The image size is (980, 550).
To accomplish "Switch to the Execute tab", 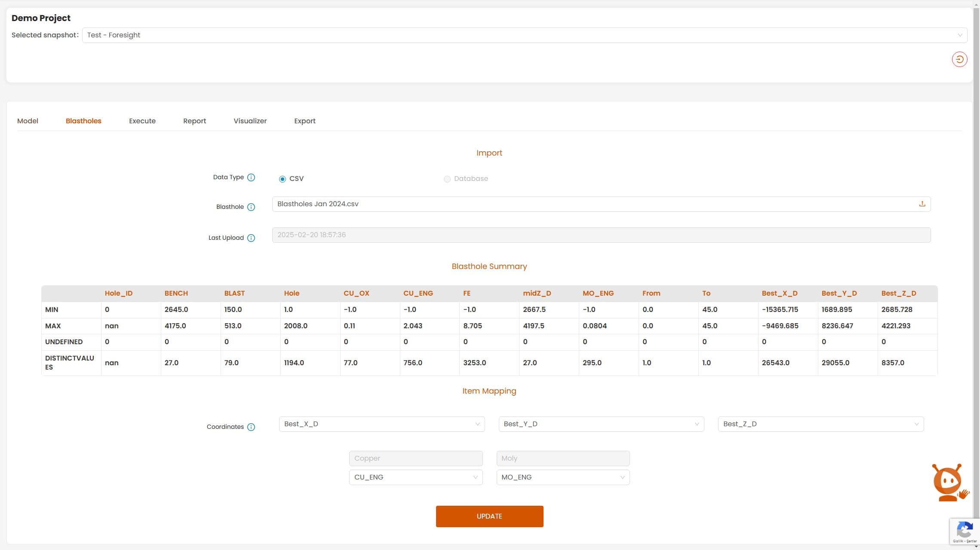I will click(142, 121).
